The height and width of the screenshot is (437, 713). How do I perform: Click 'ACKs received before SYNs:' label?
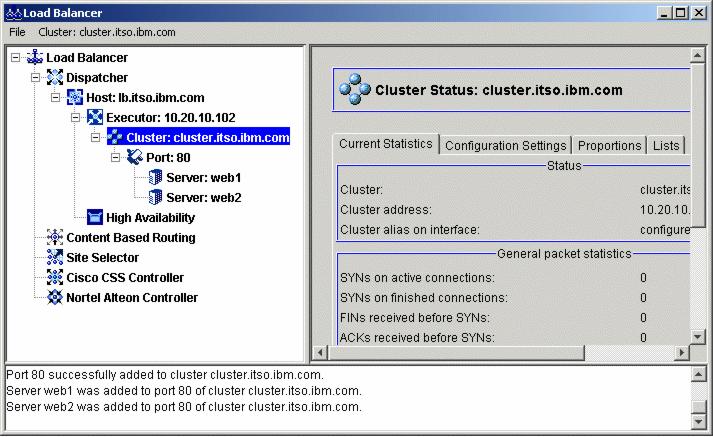[x=417, y=338]
